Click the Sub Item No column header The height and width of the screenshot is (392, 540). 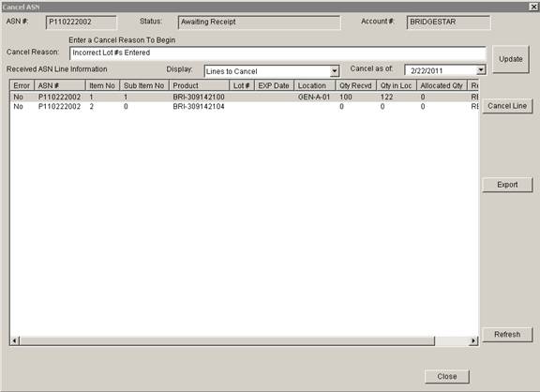coord(144,85)
